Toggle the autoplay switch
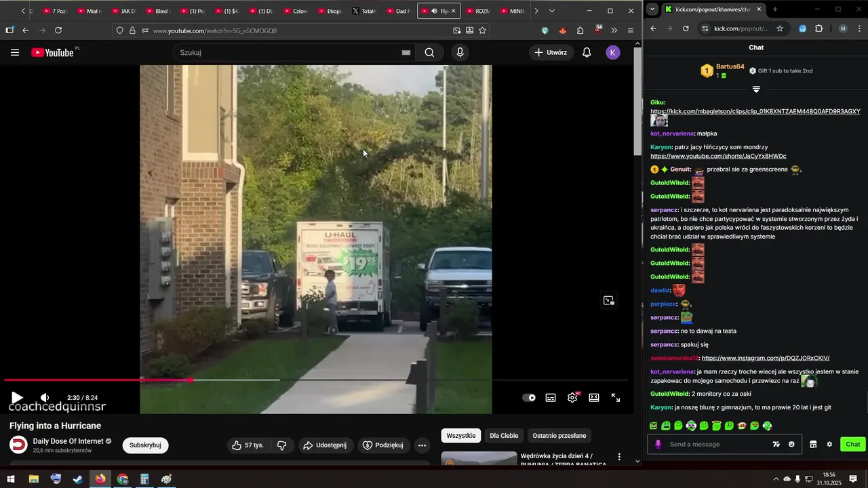Screen dimensions: 868x488 click(529, 398)
